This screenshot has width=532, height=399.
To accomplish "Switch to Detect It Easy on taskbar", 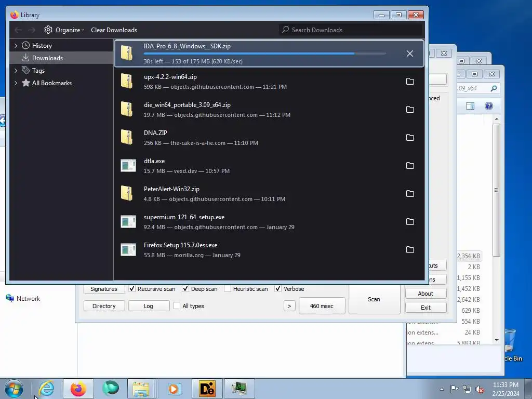I will (x=207, y=389).
